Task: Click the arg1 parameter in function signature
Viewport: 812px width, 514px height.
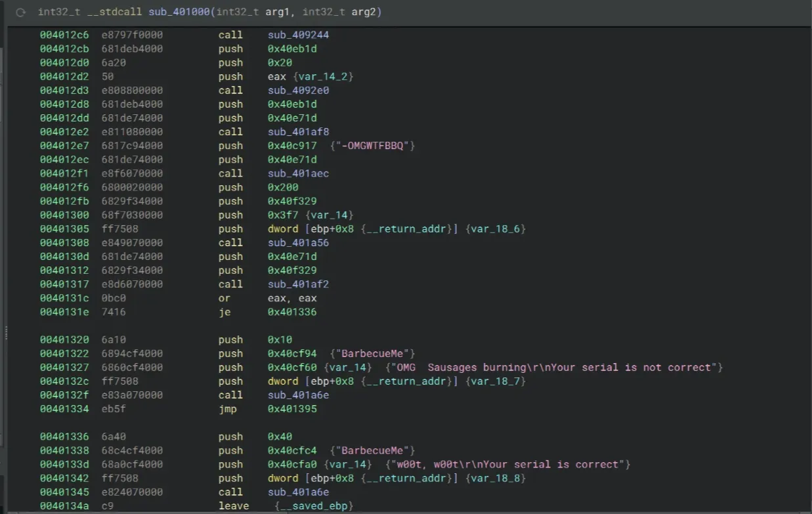Action: [264, 12]
